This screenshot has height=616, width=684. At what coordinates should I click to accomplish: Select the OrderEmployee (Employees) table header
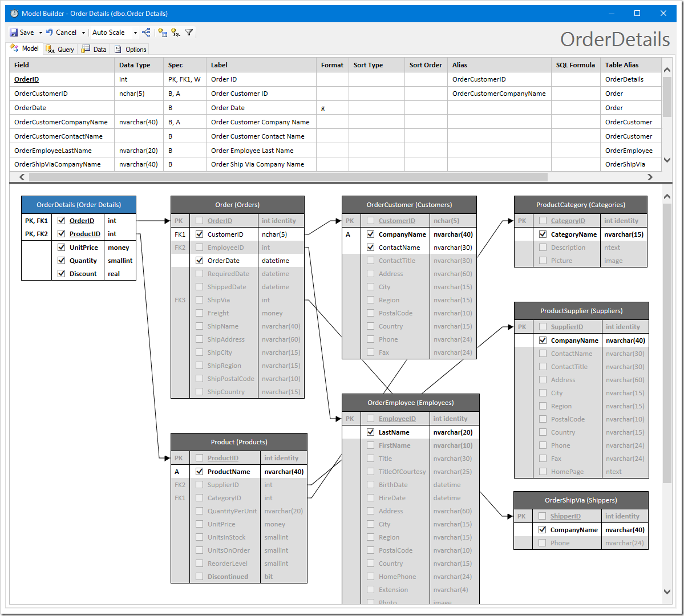(x=410, y=403)
